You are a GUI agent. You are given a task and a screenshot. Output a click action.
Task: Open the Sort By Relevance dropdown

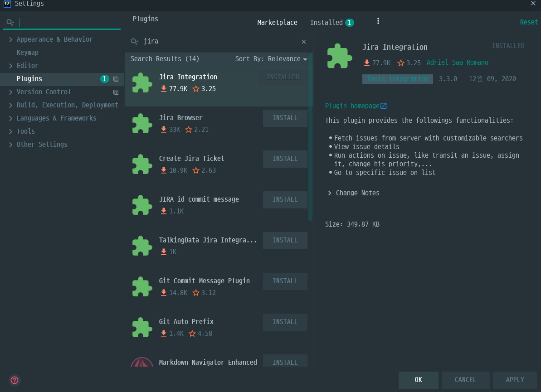pyautogui.click(x=271, y=59)
